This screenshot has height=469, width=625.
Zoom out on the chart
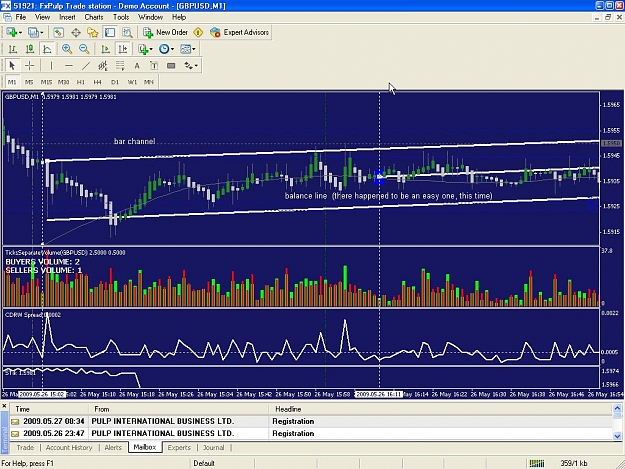pos(84,49)
